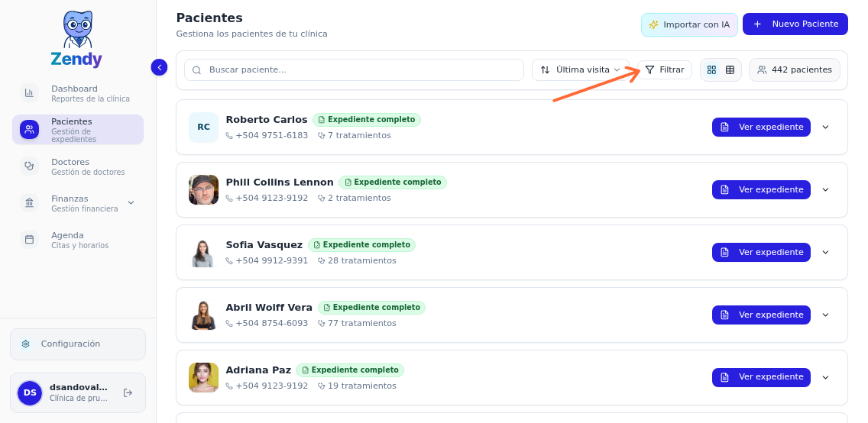Screen dimensions: 868x423
Task: Click Nuevo Paciente button
Action: pyautogui.click(x=795, y=24)
